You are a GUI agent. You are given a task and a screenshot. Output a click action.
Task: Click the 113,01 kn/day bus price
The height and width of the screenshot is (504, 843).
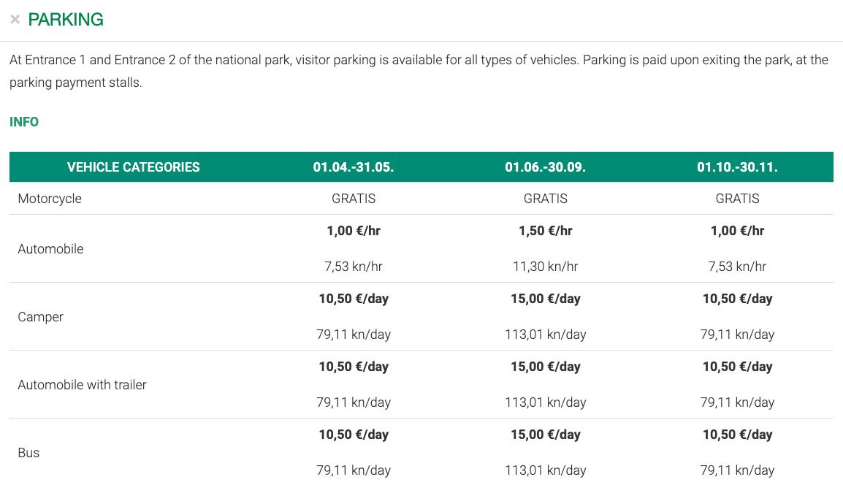coord(545,470)
